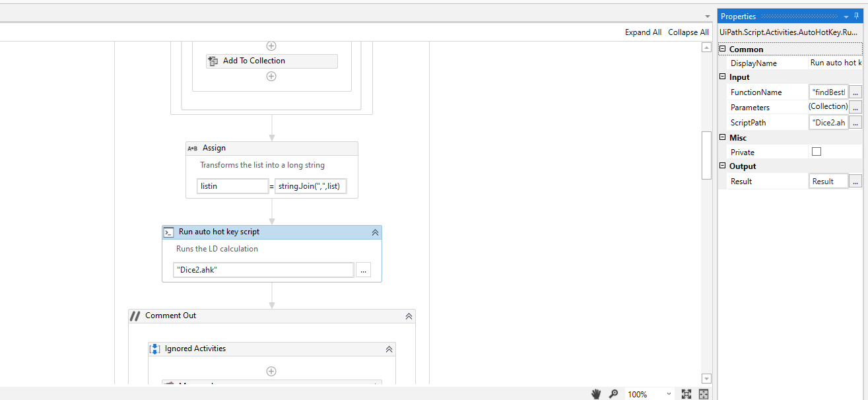Open FunctionName expression editor ellipsis
Image resolution: width=868 pixels, height=400 pixels.
point(855,92)
